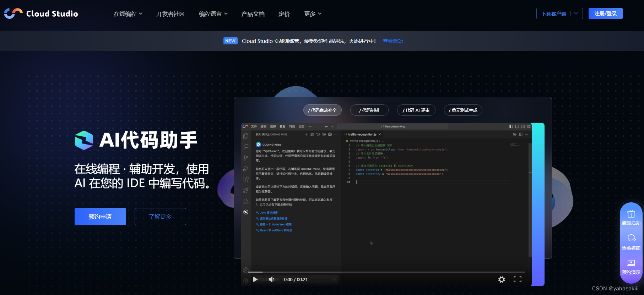Viewport: 644px width, 295px height.
Task: Open the 在线编程 dropdown menu
Action: click(128, 14)
